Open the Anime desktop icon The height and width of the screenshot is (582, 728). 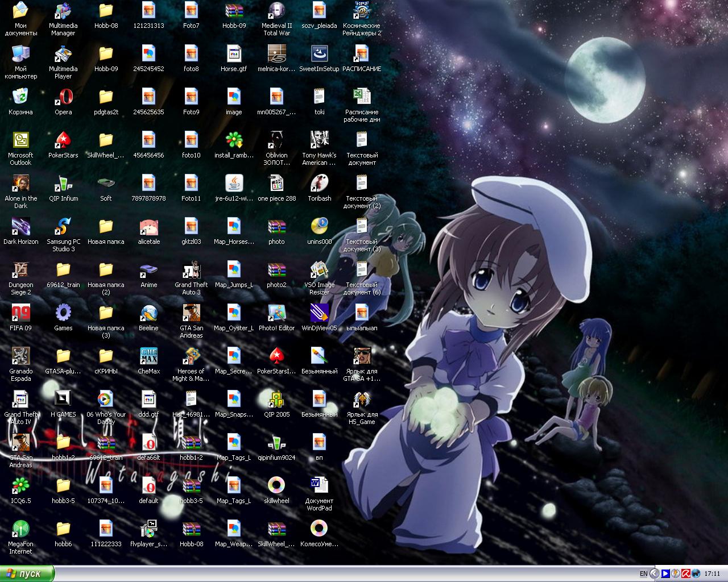coord(148,269)
